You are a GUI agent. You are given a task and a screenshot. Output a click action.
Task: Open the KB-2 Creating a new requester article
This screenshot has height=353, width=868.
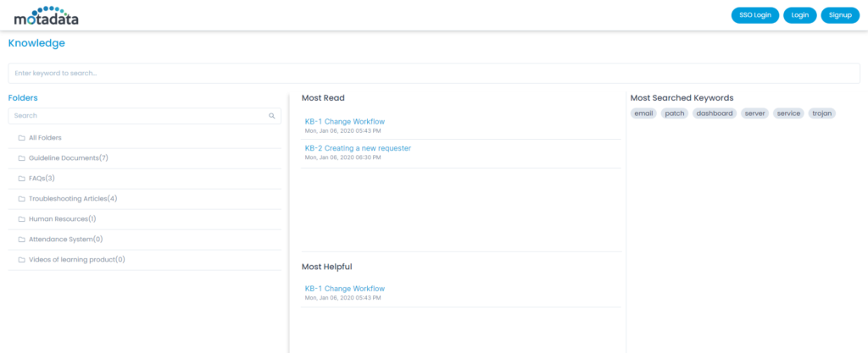357,148
